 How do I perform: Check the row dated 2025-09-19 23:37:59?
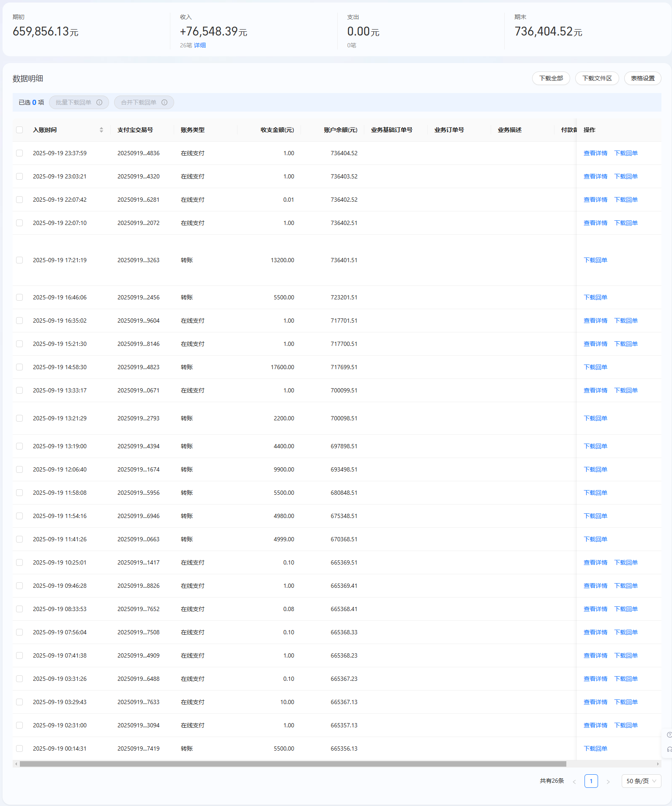(19, 153)
